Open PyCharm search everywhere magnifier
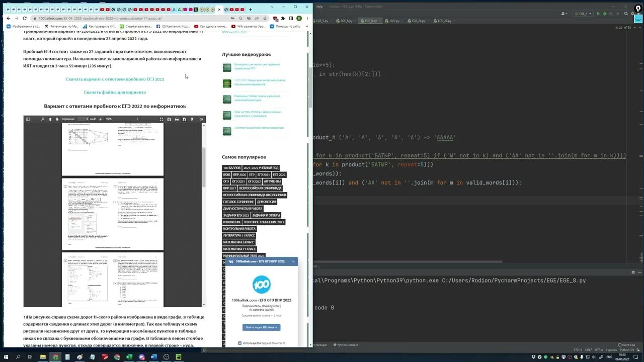 coord(625,14)
